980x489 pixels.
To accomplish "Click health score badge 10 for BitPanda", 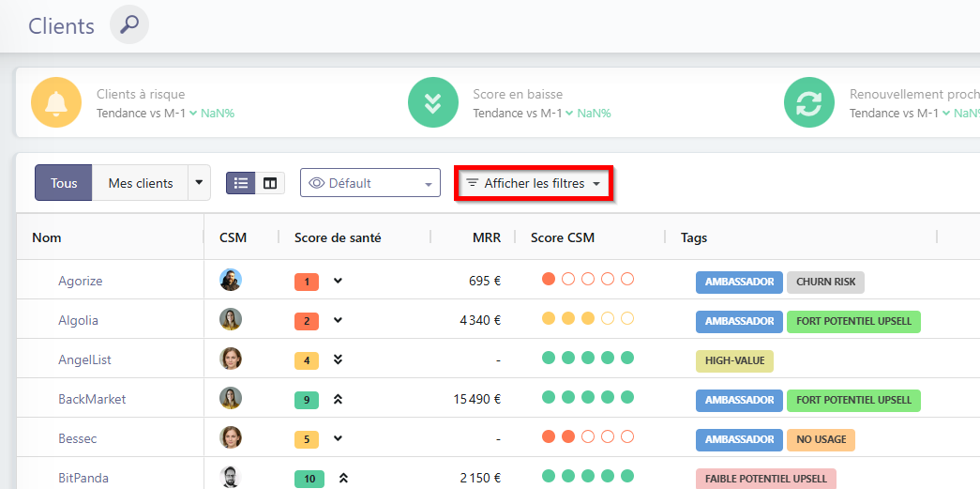I will 309,479.
